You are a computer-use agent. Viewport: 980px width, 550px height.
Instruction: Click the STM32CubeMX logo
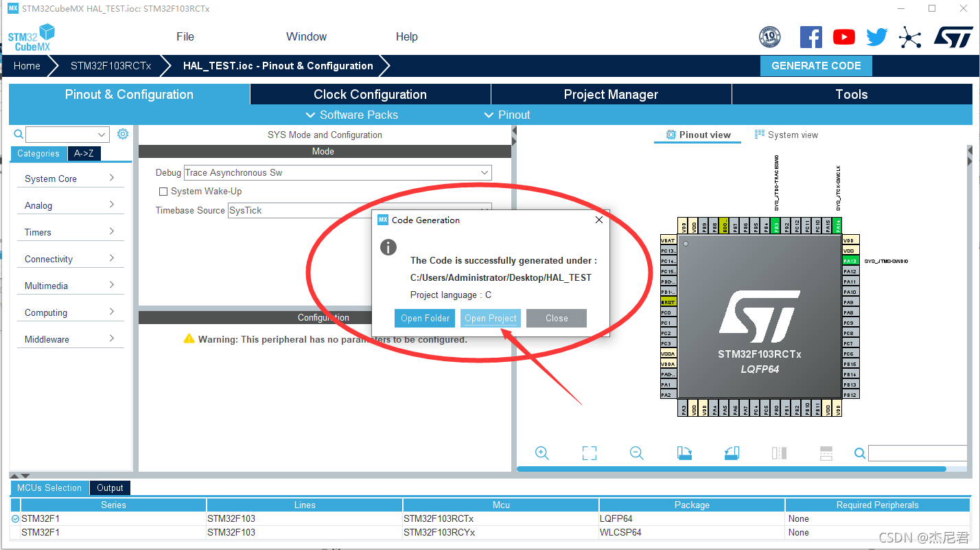[x=31, y=37]
